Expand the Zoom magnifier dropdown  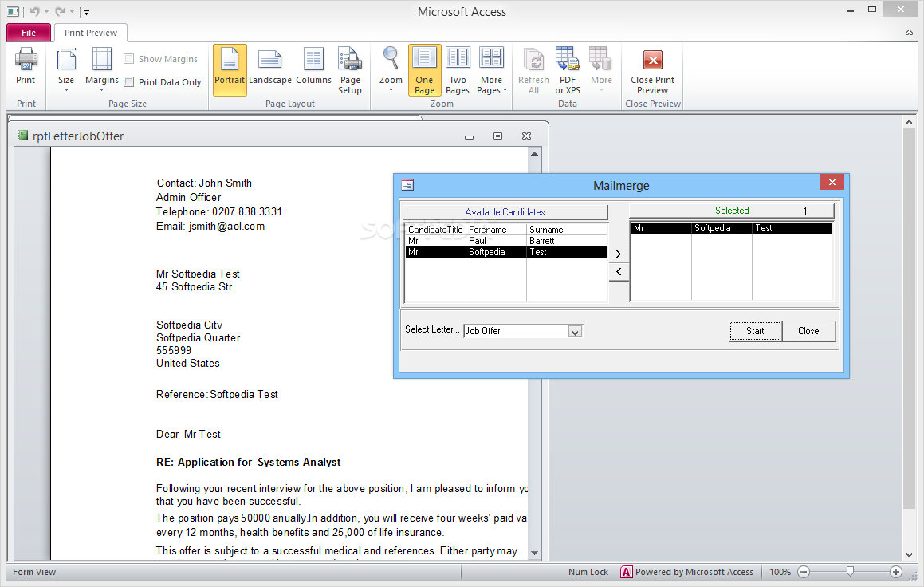point(391,69)
